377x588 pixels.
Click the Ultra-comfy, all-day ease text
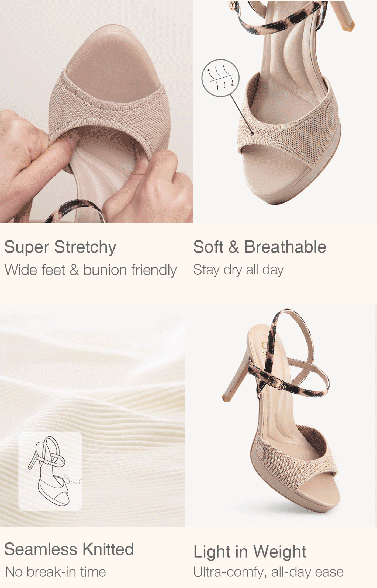pyautogui.click(x=268, y=572)
